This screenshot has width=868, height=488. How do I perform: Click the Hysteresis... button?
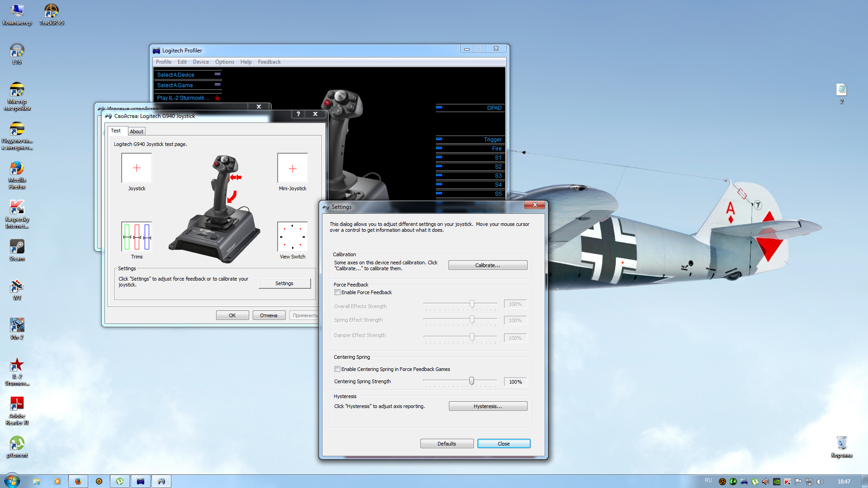(x=488, y=406)
